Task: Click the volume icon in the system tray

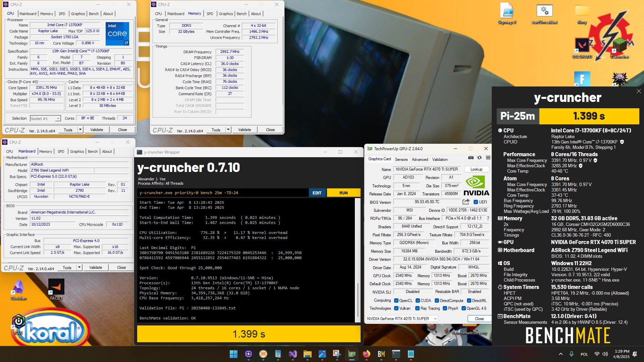Action: 605,354
